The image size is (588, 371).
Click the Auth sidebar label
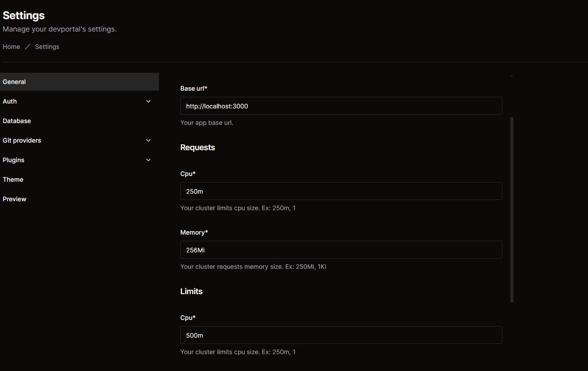(x=10, y=101)
